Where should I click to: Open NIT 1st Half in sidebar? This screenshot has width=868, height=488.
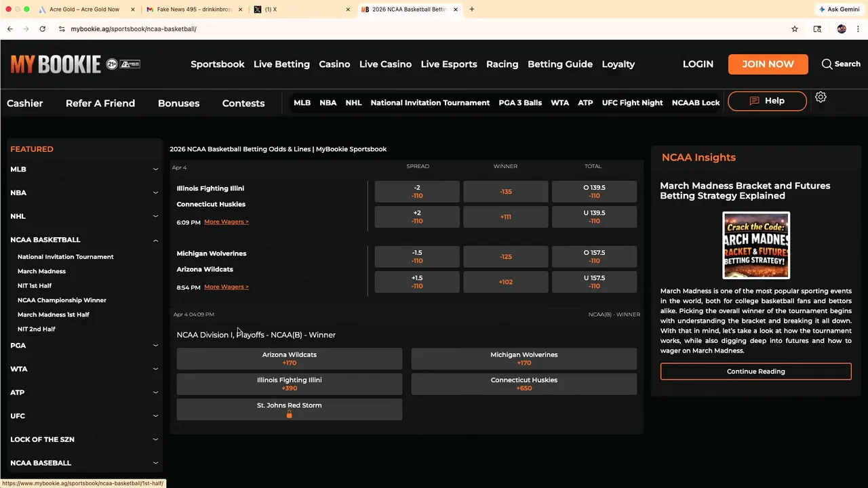(x=35, y=285)
